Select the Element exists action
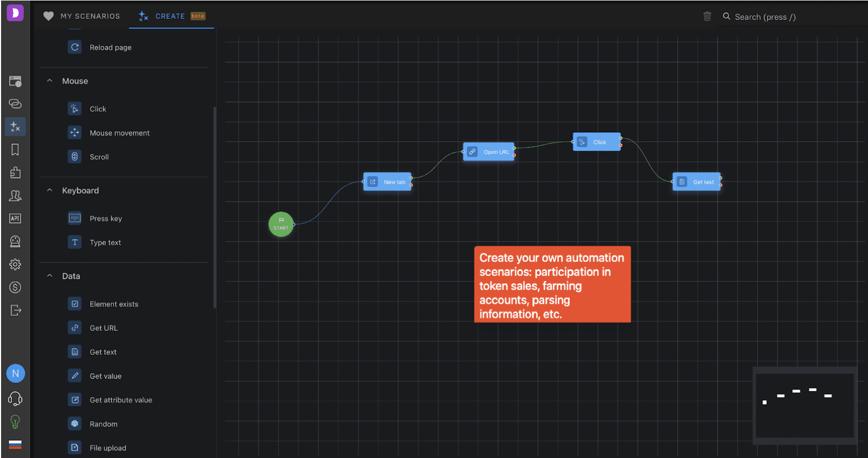 (x=113, y=304)
